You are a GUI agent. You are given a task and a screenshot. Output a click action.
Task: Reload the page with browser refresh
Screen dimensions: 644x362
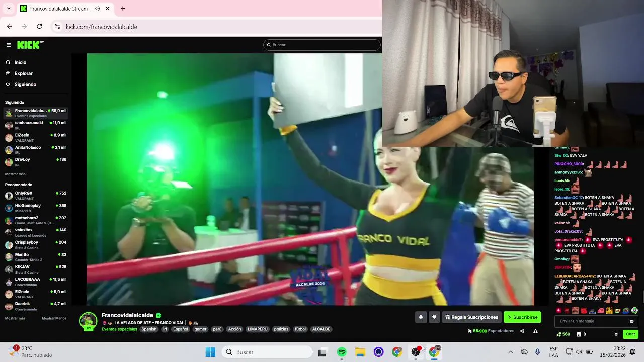click(x=39, y=26)
